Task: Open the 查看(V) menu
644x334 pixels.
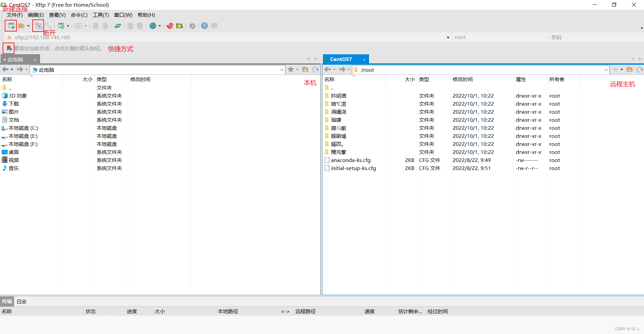Action: click(x=57, y=15)
